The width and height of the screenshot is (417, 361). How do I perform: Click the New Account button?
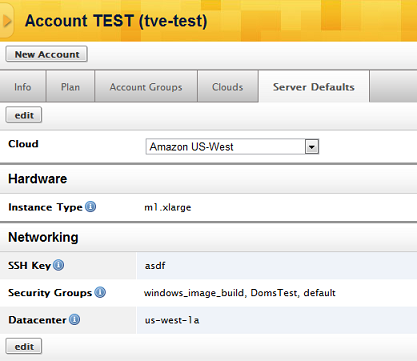47,54
